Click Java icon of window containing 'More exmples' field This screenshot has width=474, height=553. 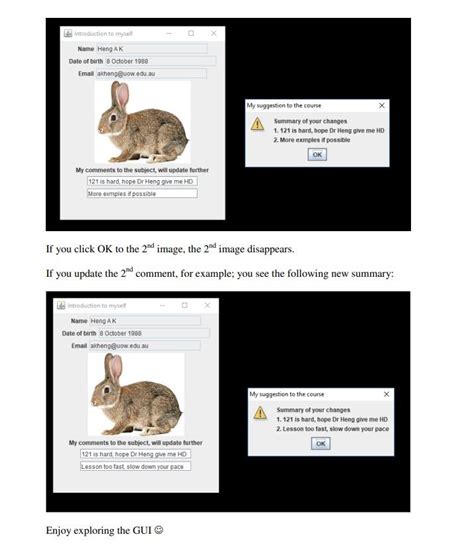(68, 34)
